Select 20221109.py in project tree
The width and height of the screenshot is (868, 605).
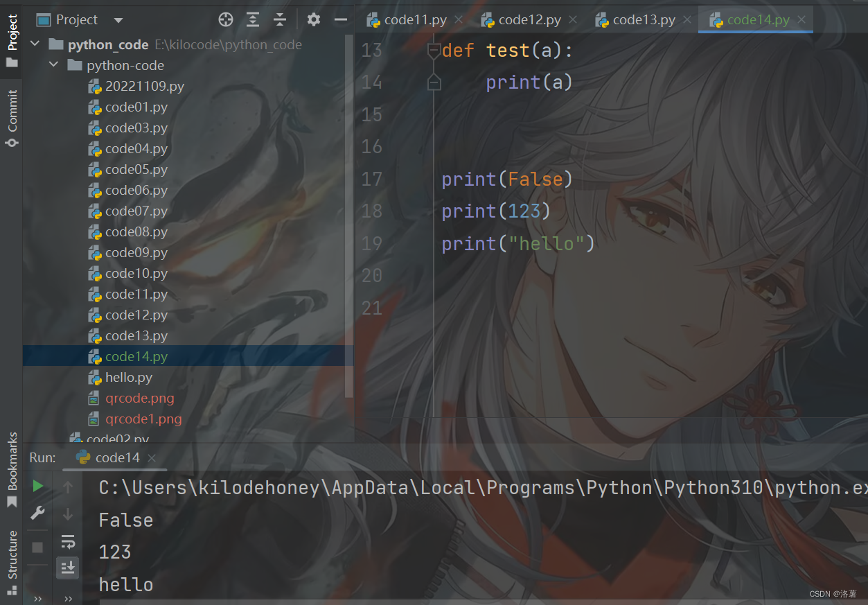136,86
